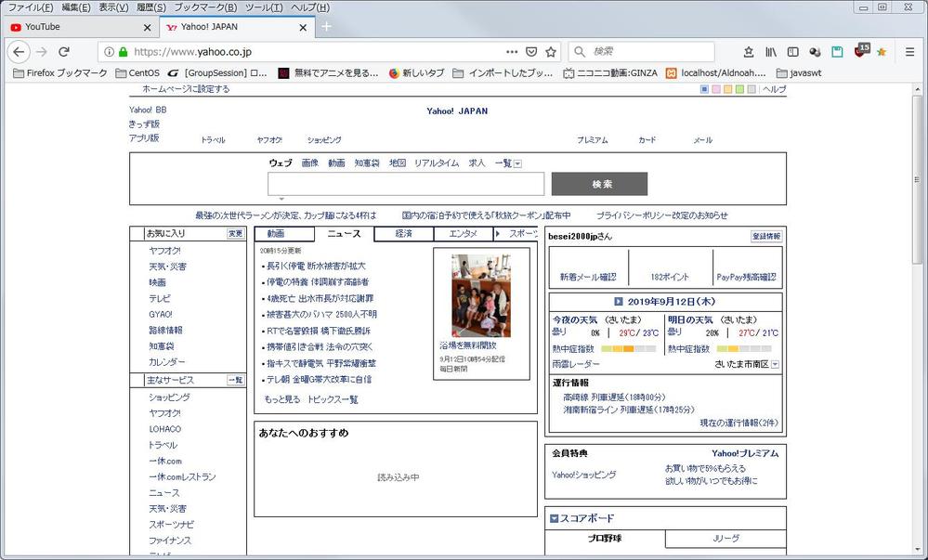The height and width of the screenshot is (560, 928).
Task: Open the Firefox library icon
Action: 771,52
